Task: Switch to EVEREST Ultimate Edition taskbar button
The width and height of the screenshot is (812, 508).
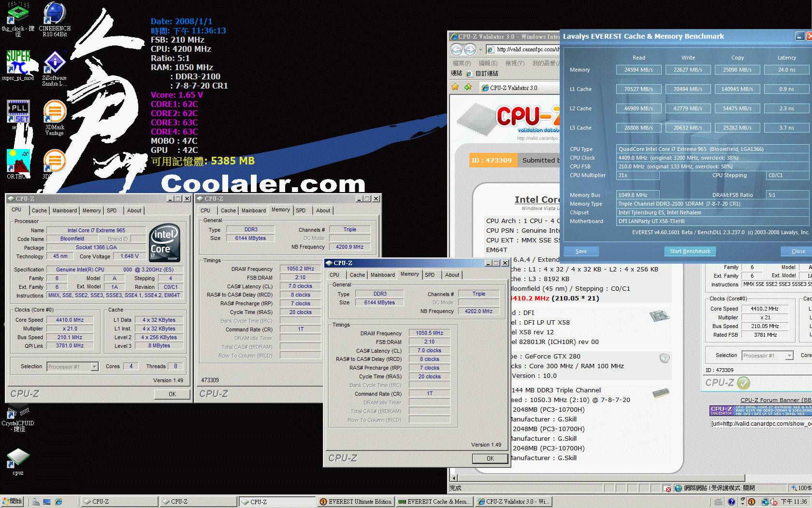Action: coord(356,502)
